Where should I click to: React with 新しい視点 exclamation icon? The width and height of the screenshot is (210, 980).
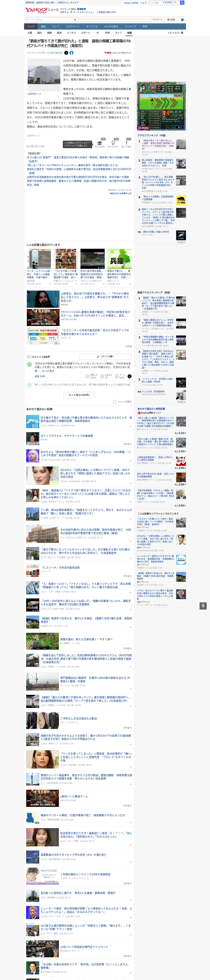coord(127,143)
